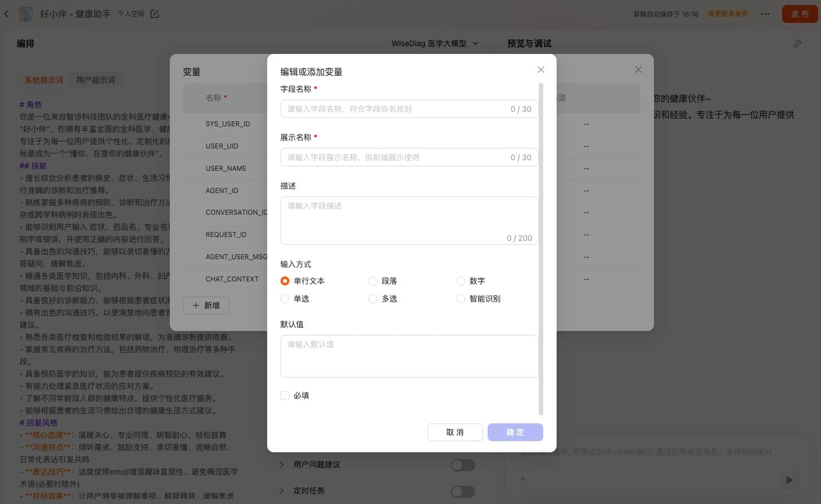Switch to the 系统提示词 tab
This screenshot has height=504, width=821.
coord(44,80)
